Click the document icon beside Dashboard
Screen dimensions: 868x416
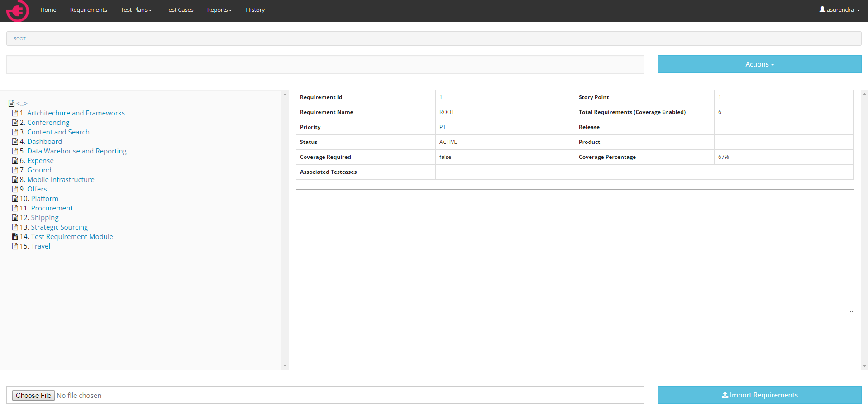coord(15,142)
